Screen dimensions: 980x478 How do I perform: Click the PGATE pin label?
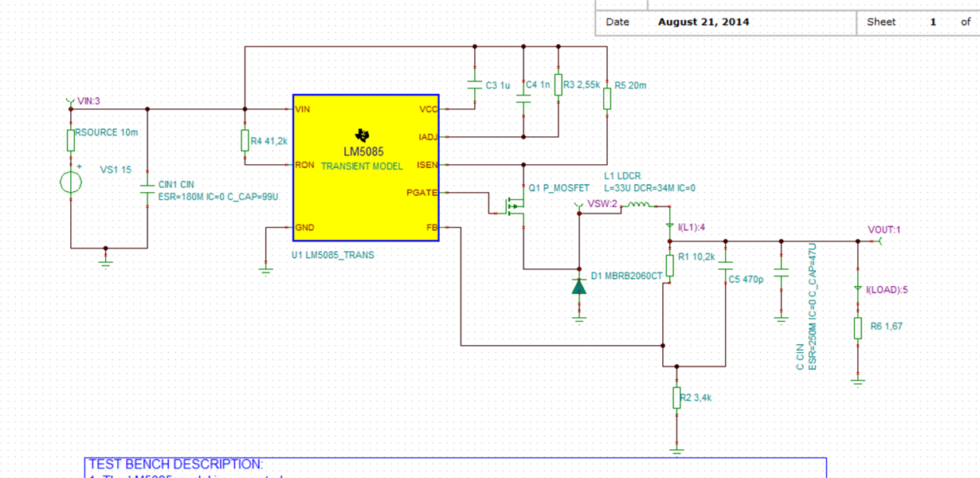tap(421, 193)
